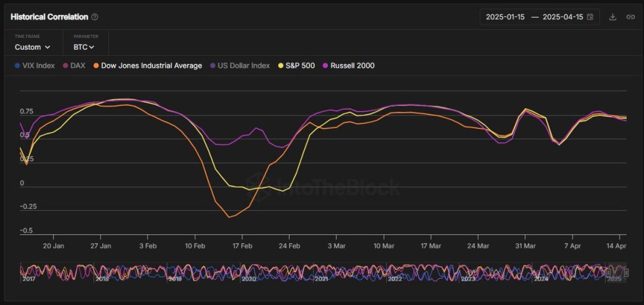The width and height of the screenshot is (644, 305).
Task: Open the calendar date picker icon
Action: pos(590,17)
